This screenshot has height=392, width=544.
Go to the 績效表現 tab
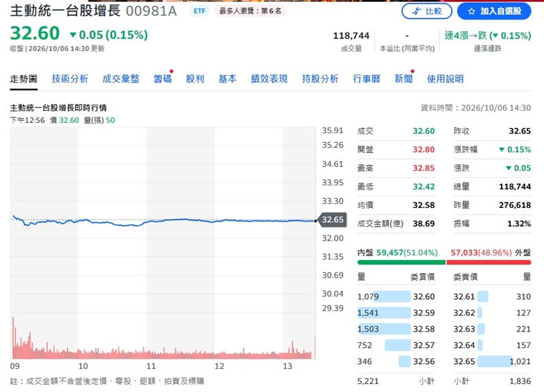click(269, 79)
